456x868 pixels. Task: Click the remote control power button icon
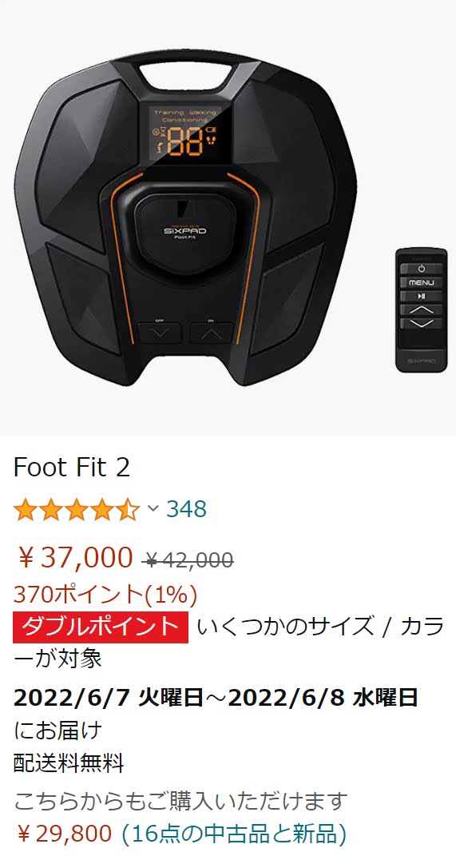click(421, 269)
